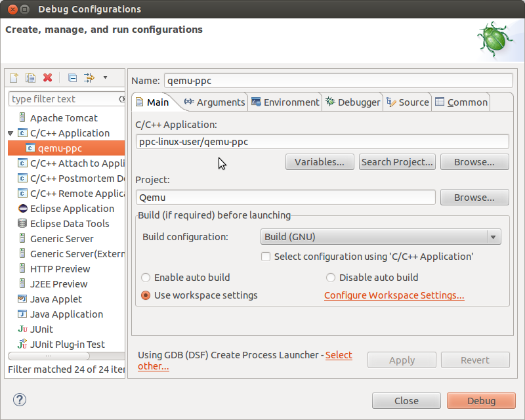525x420 pixels.
Task: Click the Apply button
Action: (x=402, y=360)
